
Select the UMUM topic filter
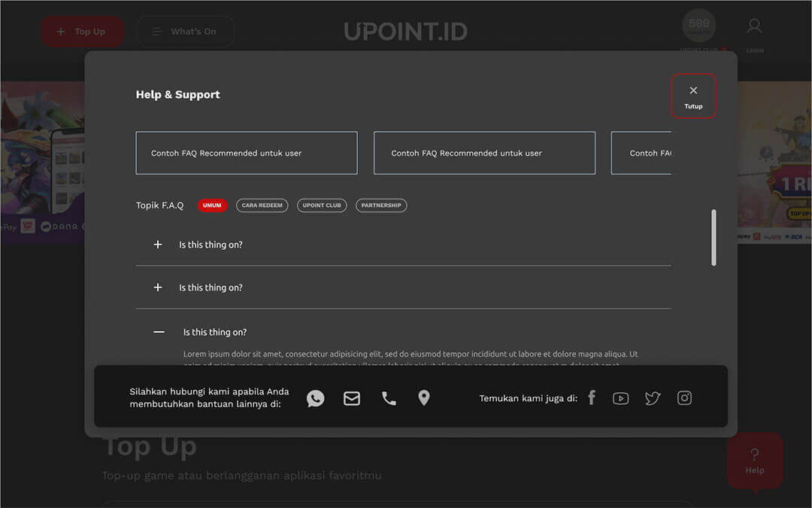[212, 205]
